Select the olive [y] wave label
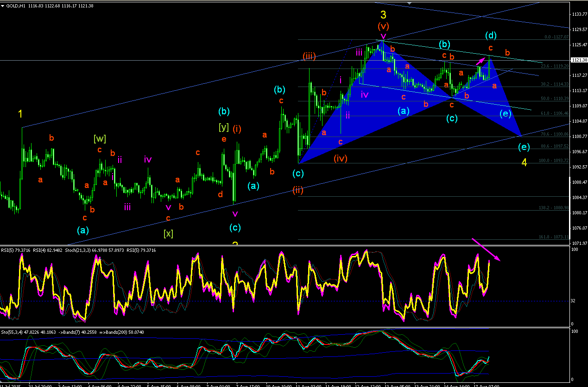Image resolution: width=588 pixels, height=387 pixels. click(x=224, y=126)
